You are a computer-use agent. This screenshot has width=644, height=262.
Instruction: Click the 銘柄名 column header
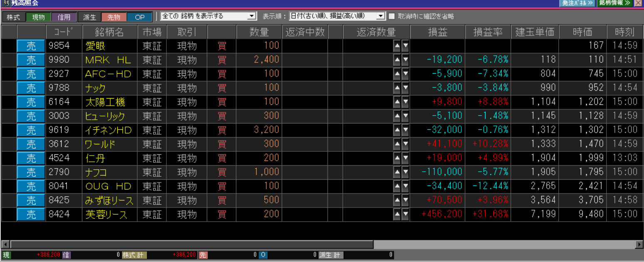pyautogui.click(x=110, y=32)
